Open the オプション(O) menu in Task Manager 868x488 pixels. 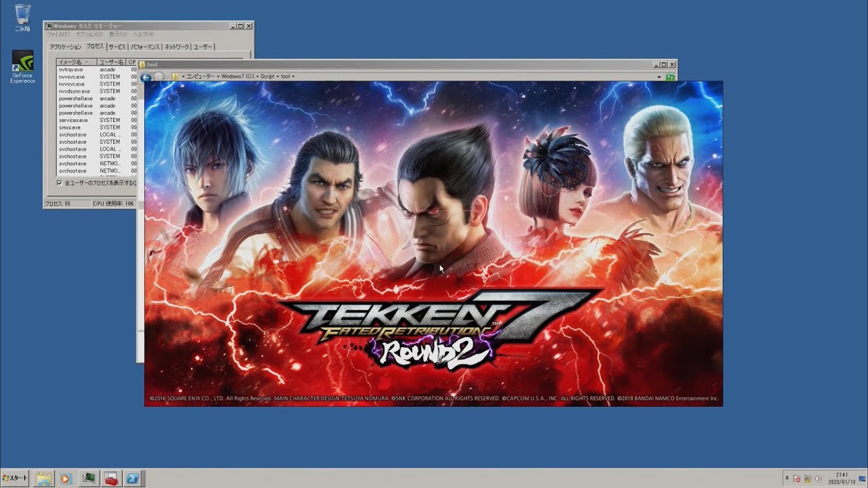point(89,34)
